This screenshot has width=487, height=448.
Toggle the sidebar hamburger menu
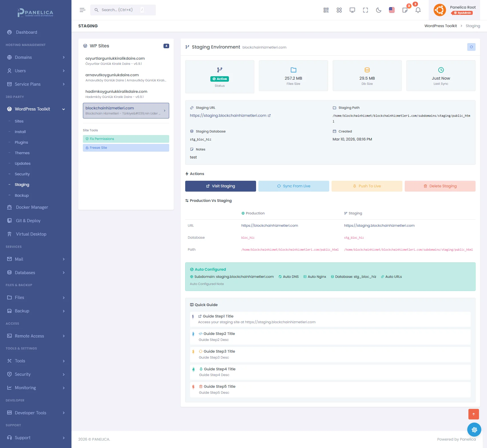pos(82,10)
